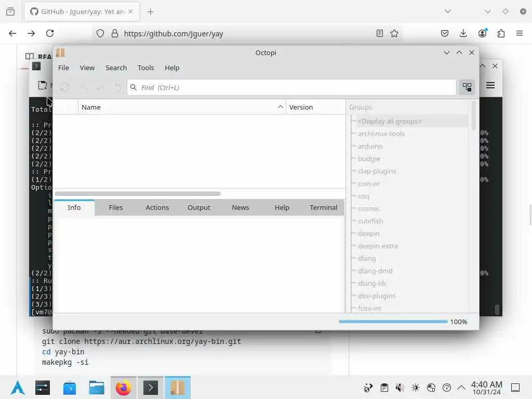The width and height of the screenshot is (532, 399).
Task: Open the Search menu in Octopi
Action: pyautogui.click(x=116, y=68)
